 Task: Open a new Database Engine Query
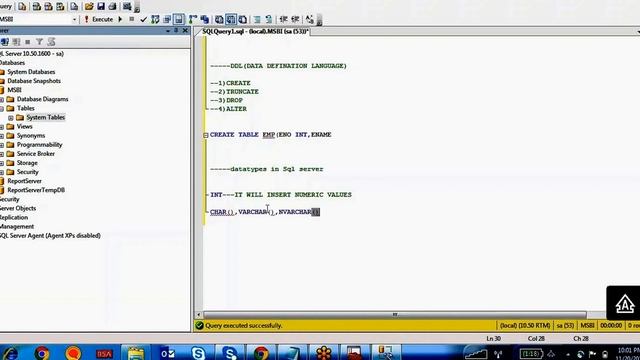coord(22,7)
